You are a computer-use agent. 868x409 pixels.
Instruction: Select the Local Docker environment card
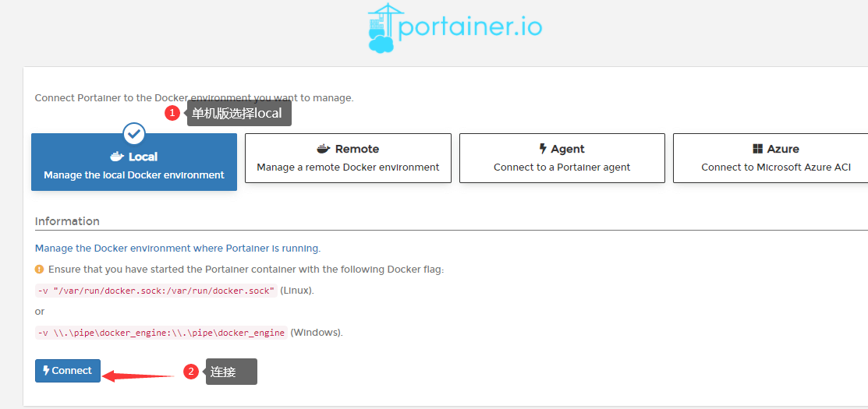click(134, 162)
